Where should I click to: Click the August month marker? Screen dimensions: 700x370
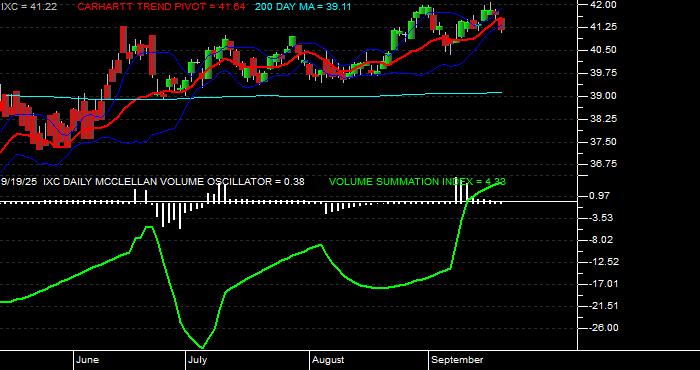[x=328, y=360]
